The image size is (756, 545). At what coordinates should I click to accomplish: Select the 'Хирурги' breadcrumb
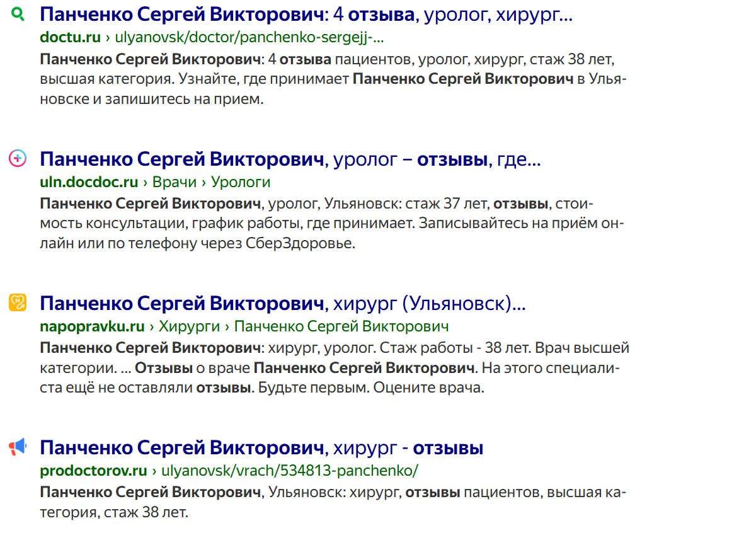pyautogui.click(x=189, y=326)
